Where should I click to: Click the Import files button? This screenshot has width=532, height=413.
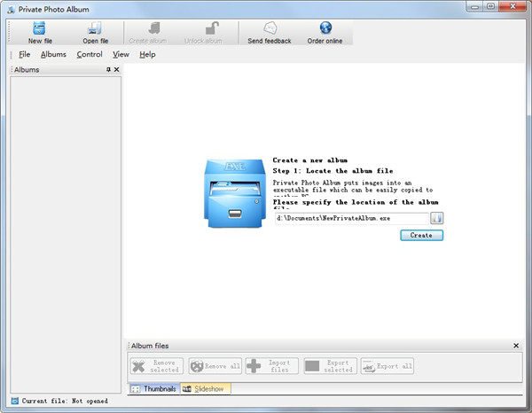tap(272, 366)
